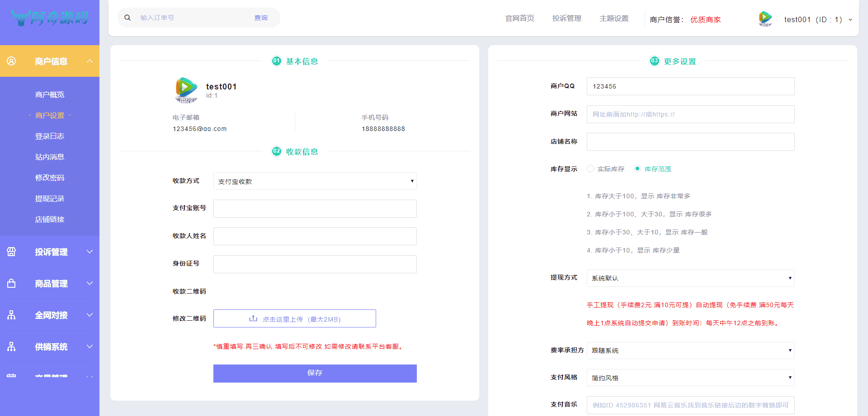Open the 提现方式 dropdown
Screen dimensions: 868x416
point(690,278)
